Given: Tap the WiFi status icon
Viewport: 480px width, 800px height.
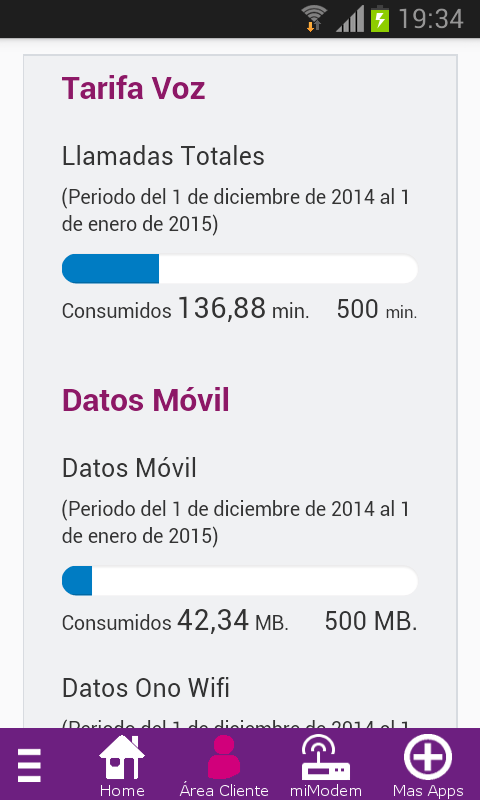Looking at the screenshot, I should coord(313,18).
